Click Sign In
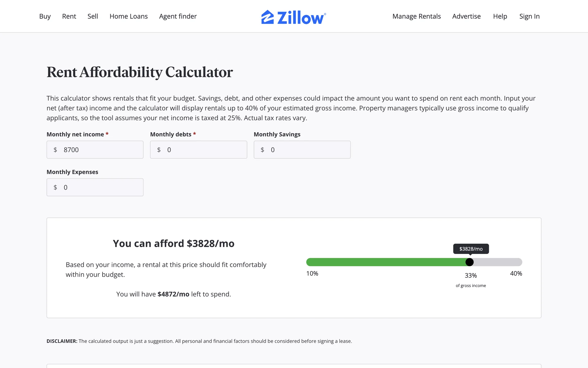The height and width of the screenshot is (368, 588). [x=529, y=16]
